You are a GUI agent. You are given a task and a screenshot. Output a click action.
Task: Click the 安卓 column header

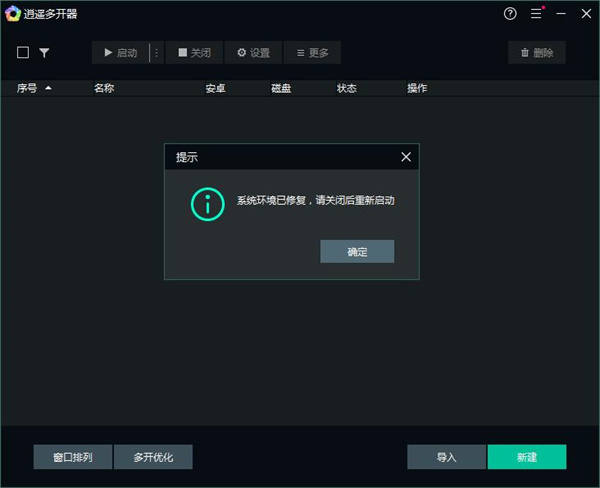(x=215, y=88)
